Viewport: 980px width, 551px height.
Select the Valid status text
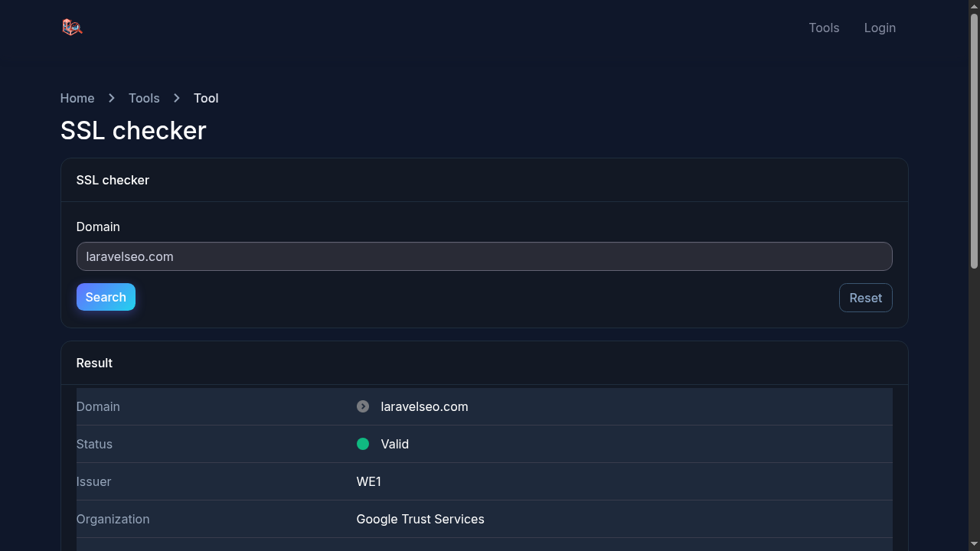point(395,444)
